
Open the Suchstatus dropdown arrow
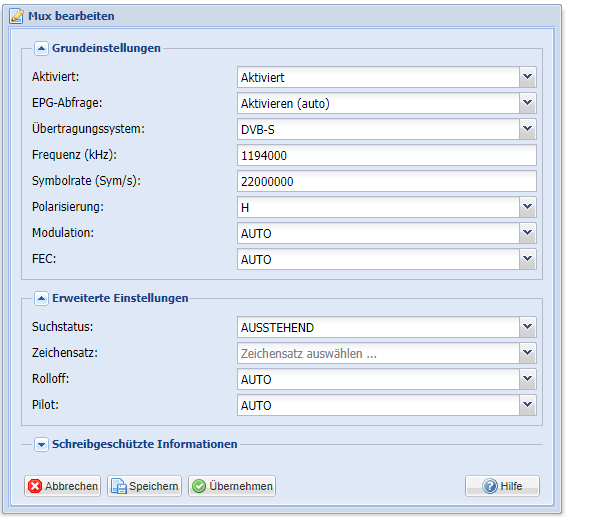[528, 327]
